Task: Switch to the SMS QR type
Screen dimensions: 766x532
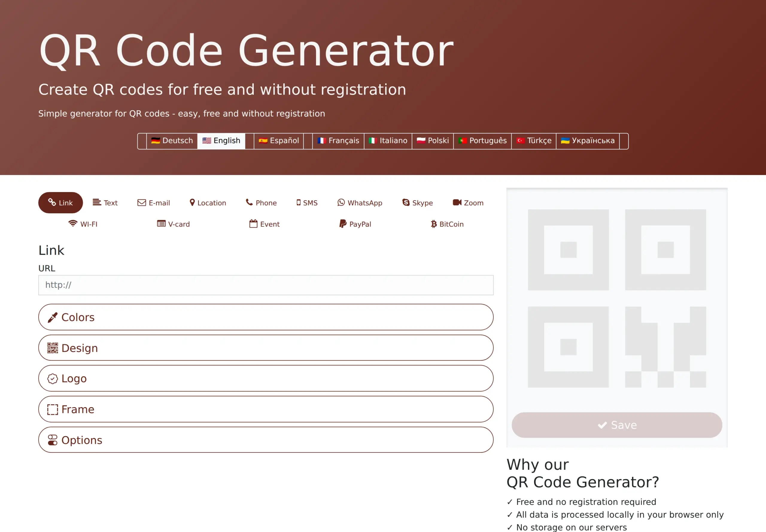Action: pos(307,203)
